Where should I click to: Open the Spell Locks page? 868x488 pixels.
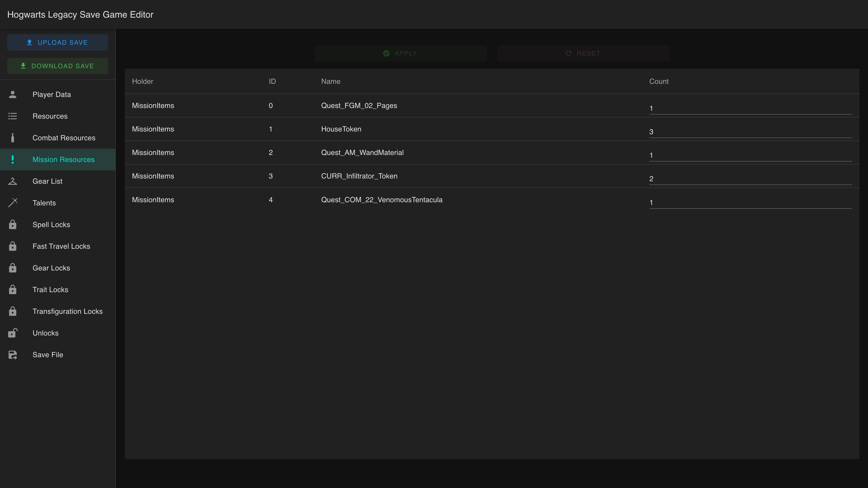click(58, 225)
